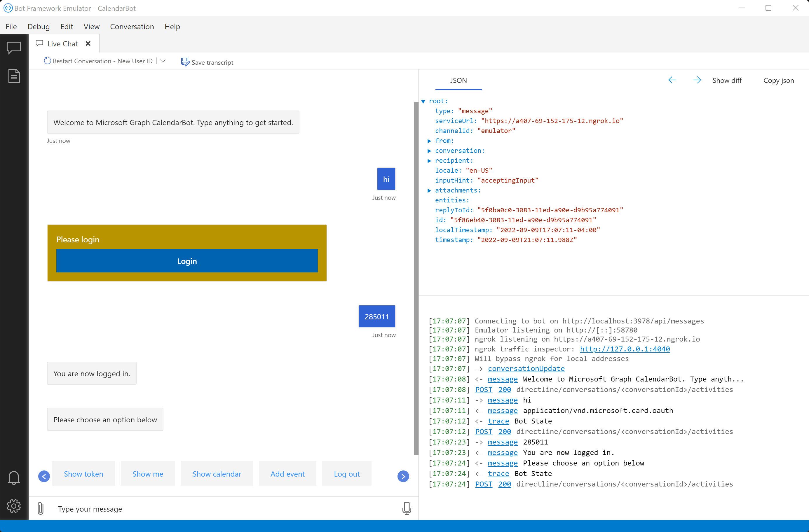
Task: Click the back arrow in the JSON panel
Action: (x=672, y=80)
